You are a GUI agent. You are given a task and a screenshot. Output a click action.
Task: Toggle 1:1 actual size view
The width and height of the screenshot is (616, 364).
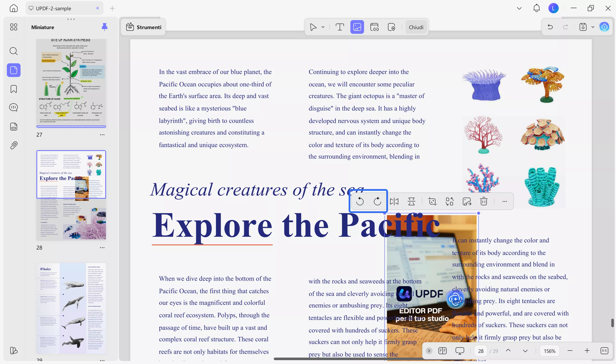(604, 351)
